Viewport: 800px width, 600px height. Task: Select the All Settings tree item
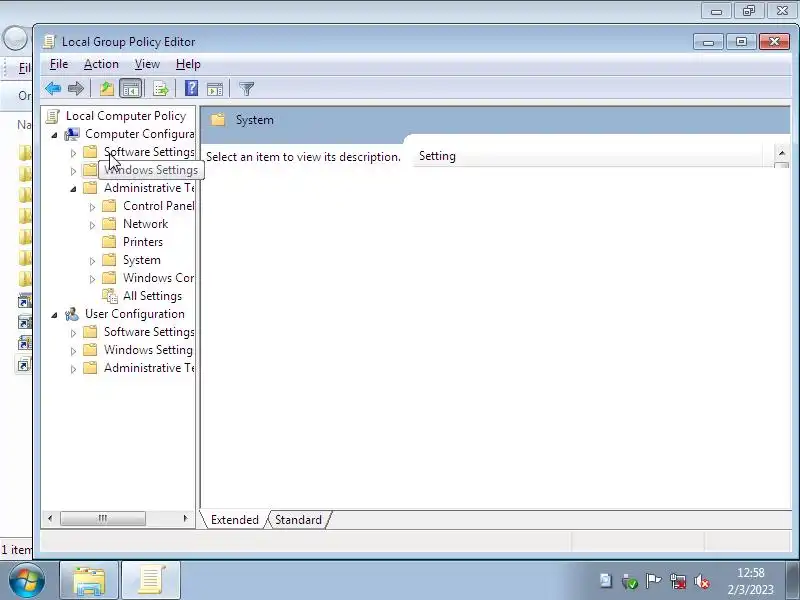152,296
